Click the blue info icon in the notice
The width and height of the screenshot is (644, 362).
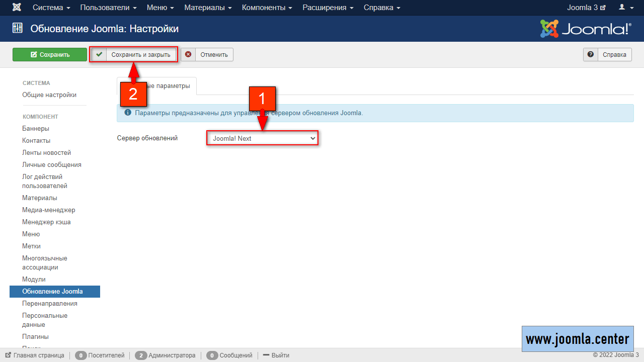pyautogui.click(x=128, y=113)
